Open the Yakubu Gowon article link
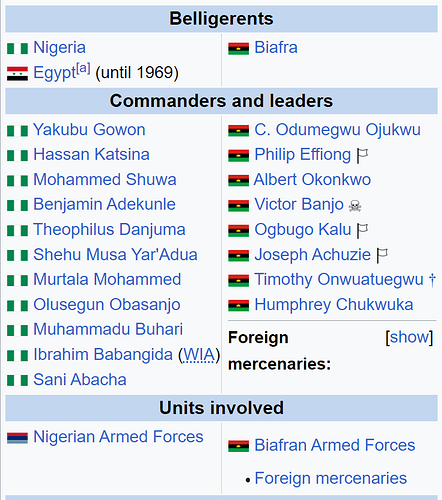The width and height of the screenshot is (442, 500). coord(89,130)
